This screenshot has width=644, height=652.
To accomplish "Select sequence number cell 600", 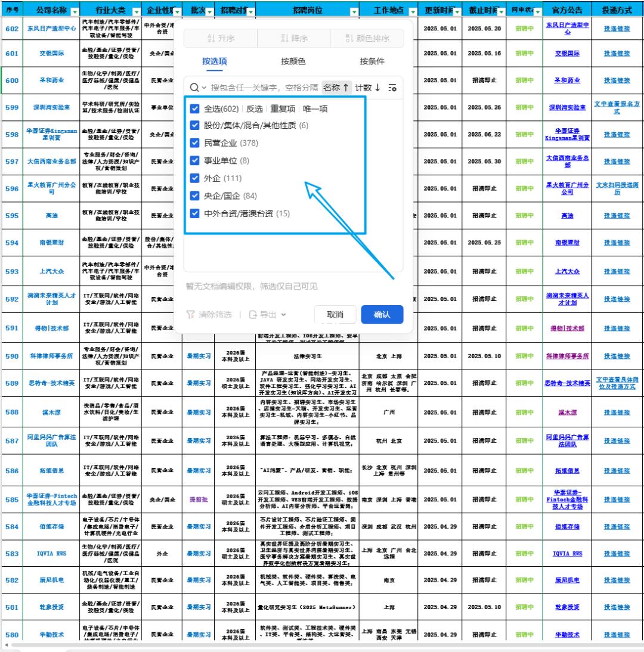I will (x=12, y=80).
